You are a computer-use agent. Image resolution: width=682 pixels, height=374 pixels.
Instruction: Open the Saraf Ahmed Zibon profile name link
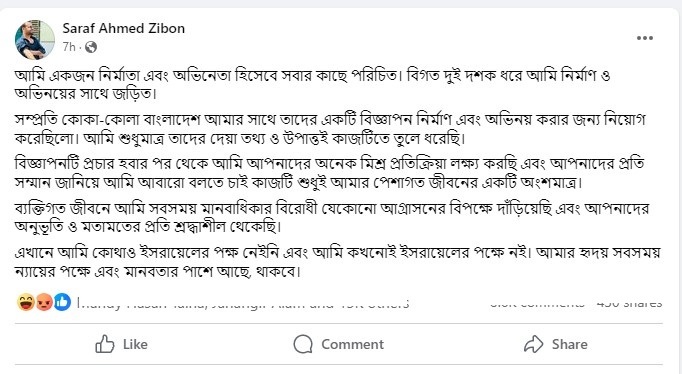[124, 28]
